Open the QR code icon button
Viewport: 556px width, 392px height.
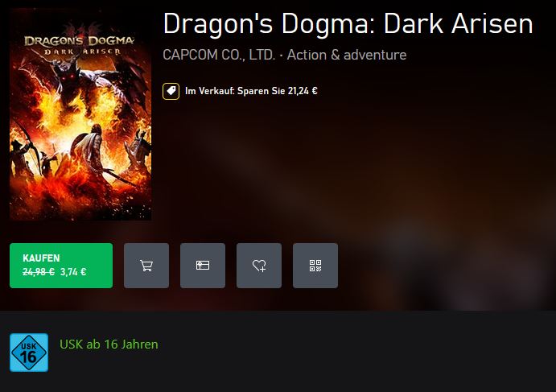point(315,266)
